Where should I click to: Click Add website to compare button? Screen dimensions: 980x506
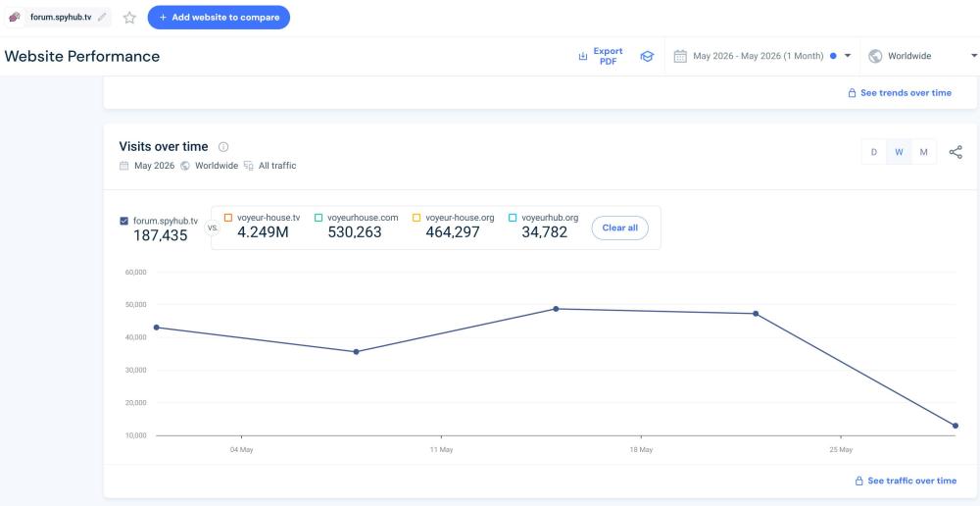click(219, 18)
